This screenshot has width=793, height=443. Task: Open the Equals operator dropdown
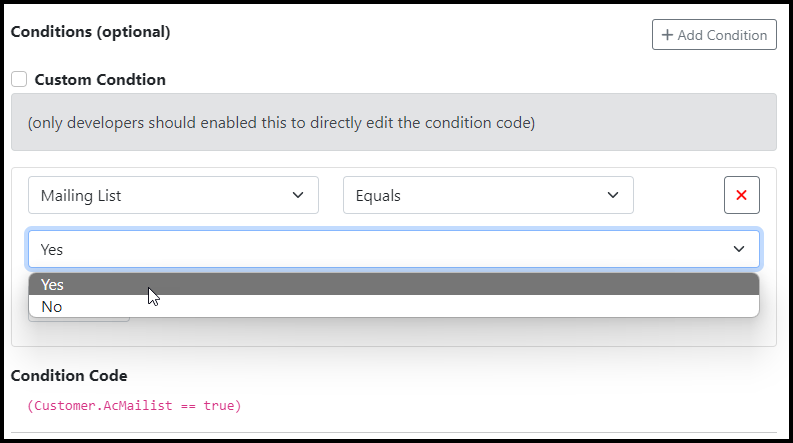pyautogui.click(x=488, y=195)
